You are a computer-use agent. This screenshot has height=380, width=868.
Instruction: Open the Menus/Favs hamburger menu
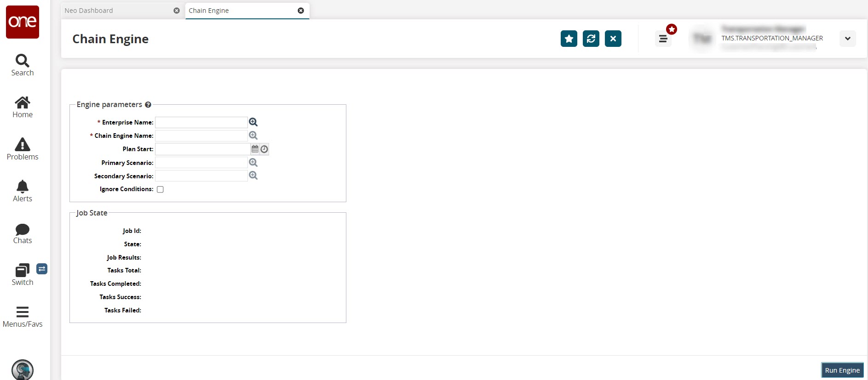pos(23,317)
